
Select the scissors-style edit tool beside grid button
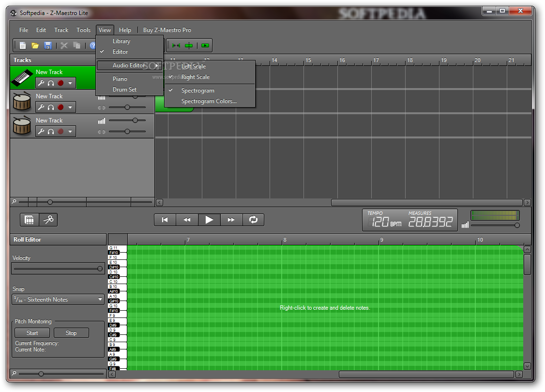[48, 220]
